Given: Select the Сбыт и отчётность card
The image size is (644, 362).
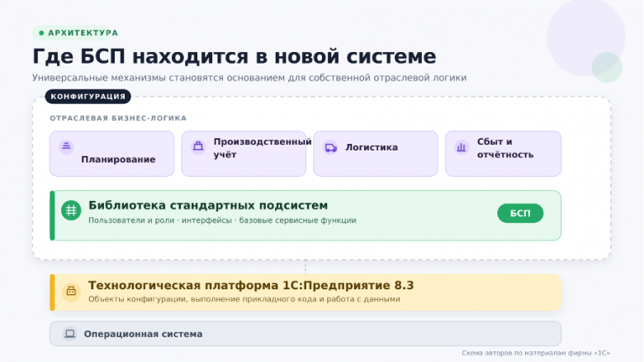Looking at the screenshot, I should [x=503, y=154].
